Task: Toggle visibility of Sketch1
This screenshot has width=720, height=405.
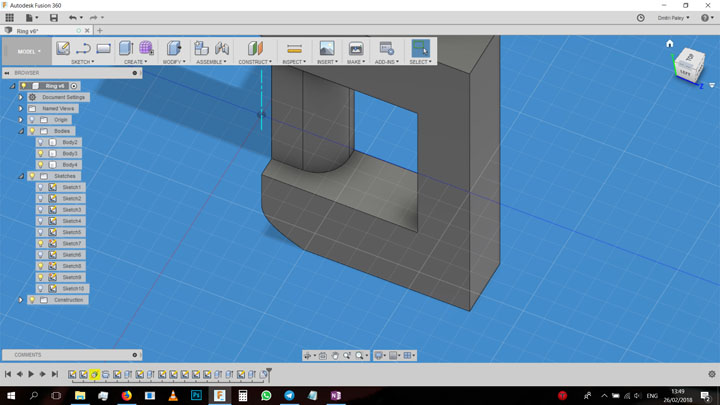Action: tap(40, 187)
